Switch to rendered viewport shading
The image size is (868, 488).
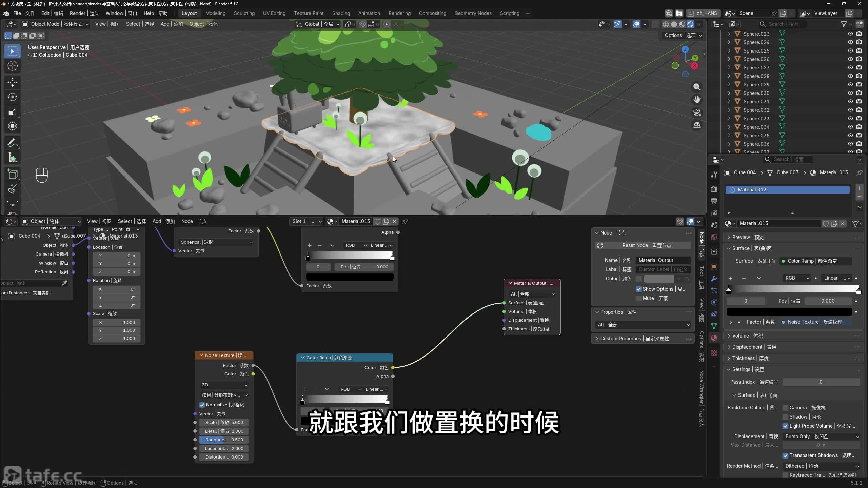tap(690, 24)
